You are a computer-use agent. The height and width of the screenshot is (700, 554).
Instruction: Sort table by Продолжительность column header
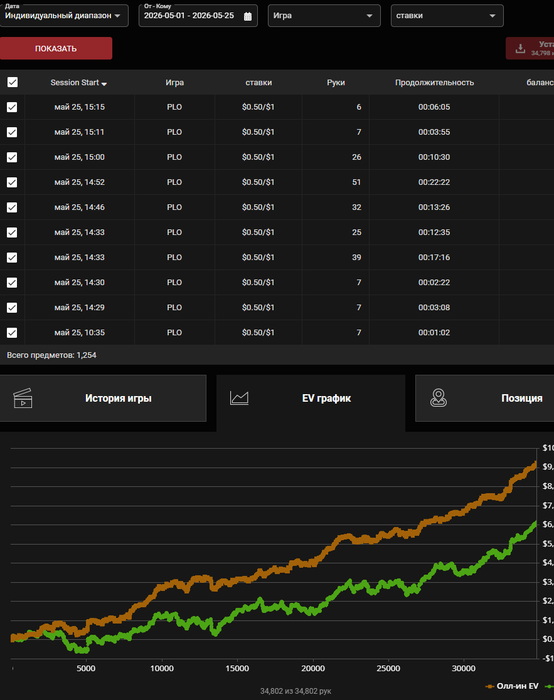[x=434, y=83]
